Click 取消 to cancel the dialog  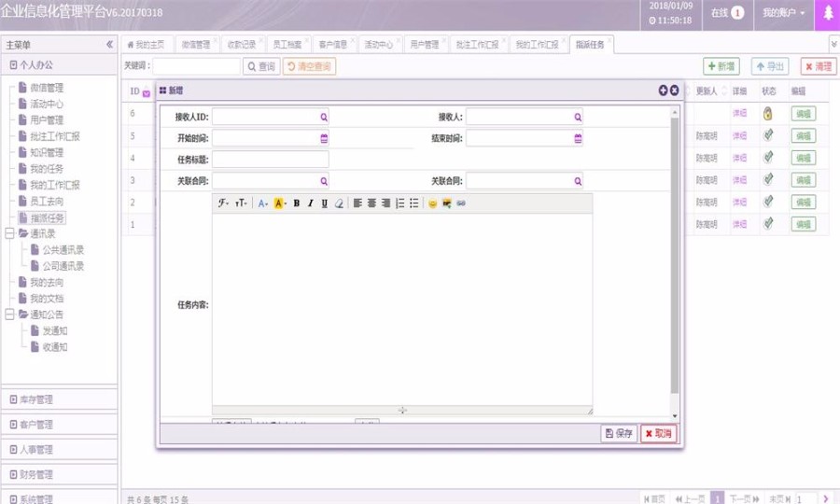tap(658, 433)
